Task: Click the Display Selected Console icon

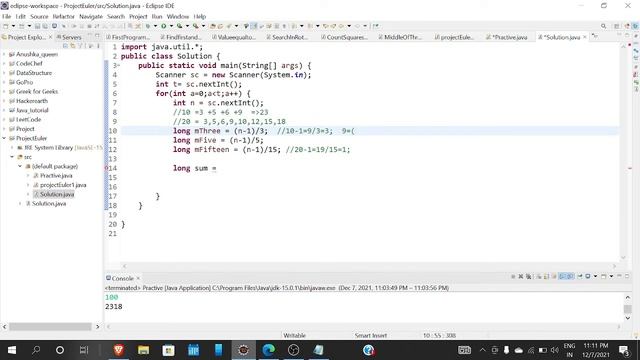Action: click(588, 276)
